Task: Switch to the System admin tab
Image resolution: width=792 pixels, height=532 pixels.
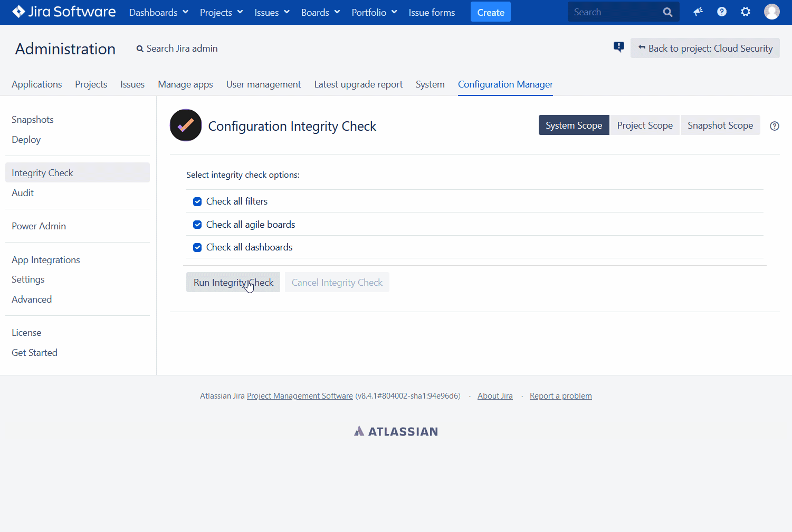Action: pyautogui.click(x=430, y=84)
